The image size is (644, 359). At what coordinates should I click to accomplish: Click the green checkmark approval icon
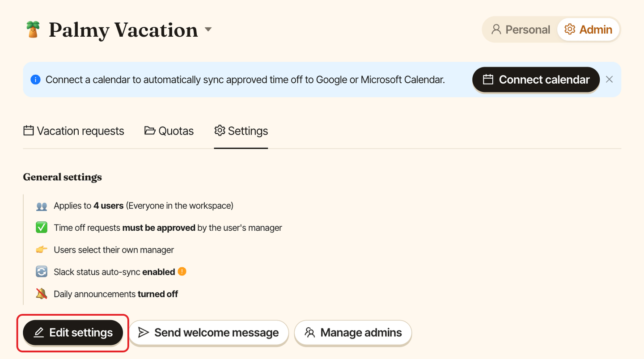[42, 228]
